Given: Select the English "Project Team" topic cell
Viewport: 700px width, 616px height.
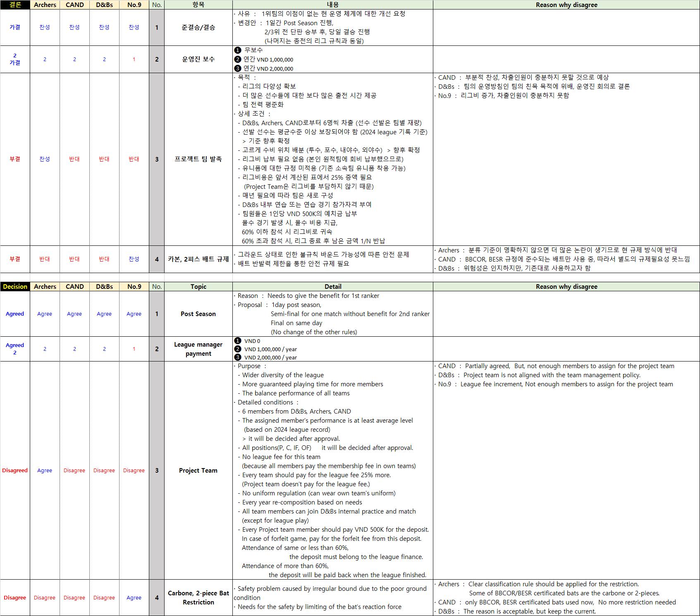Looking at the screenshot, I should (x=198, y=471).
